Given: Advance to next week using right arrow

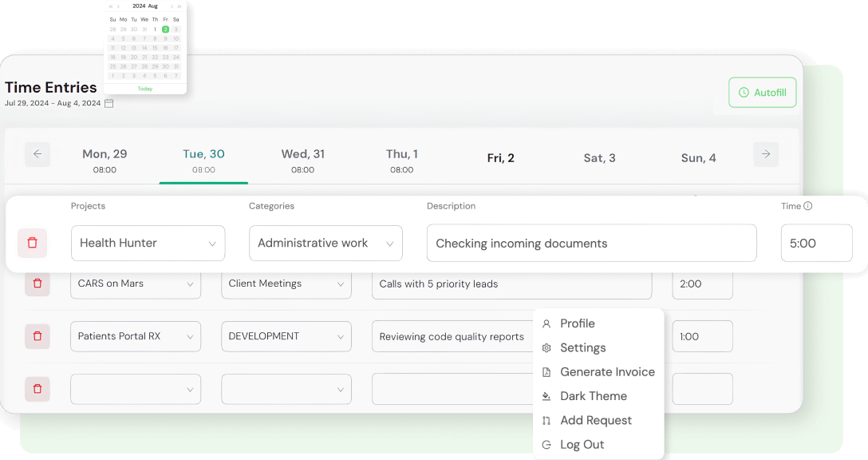Looking at the screenshot, I should 766,154.
